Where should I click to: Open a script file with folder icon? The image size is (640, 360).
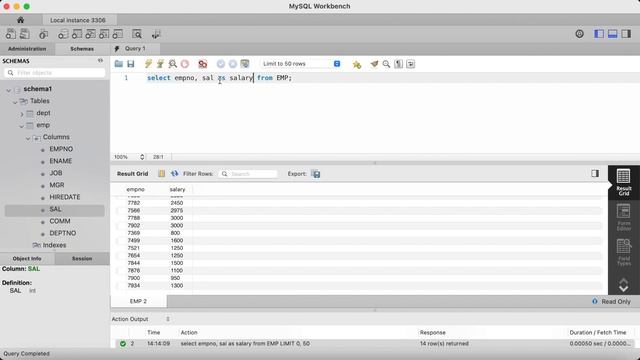pos(119,64)
